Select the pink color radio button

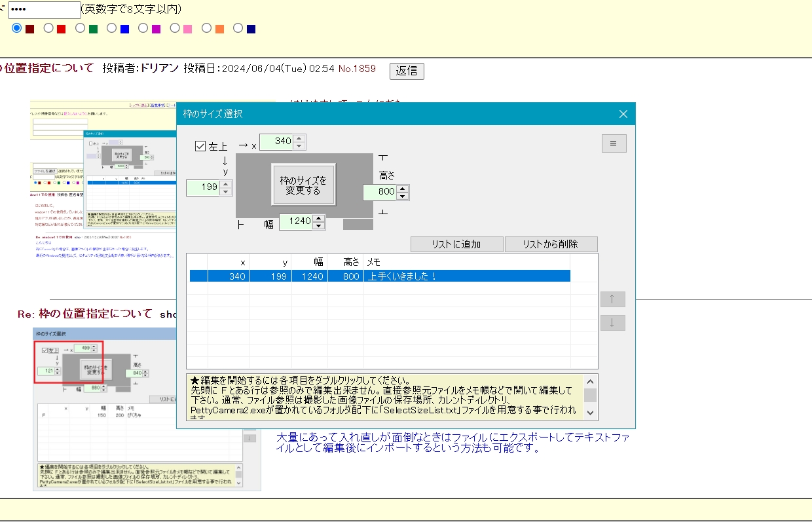[175, 28]
